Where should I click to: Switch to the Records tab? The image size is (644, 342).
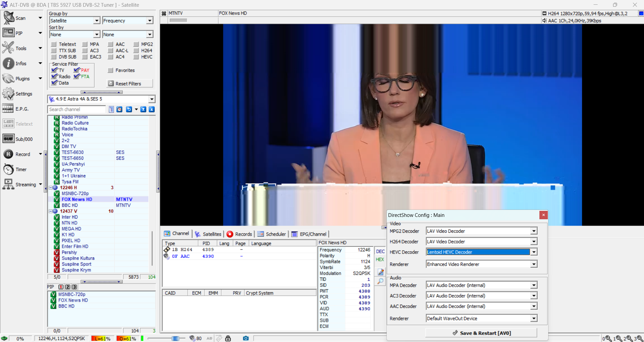[x=239, y=234]
